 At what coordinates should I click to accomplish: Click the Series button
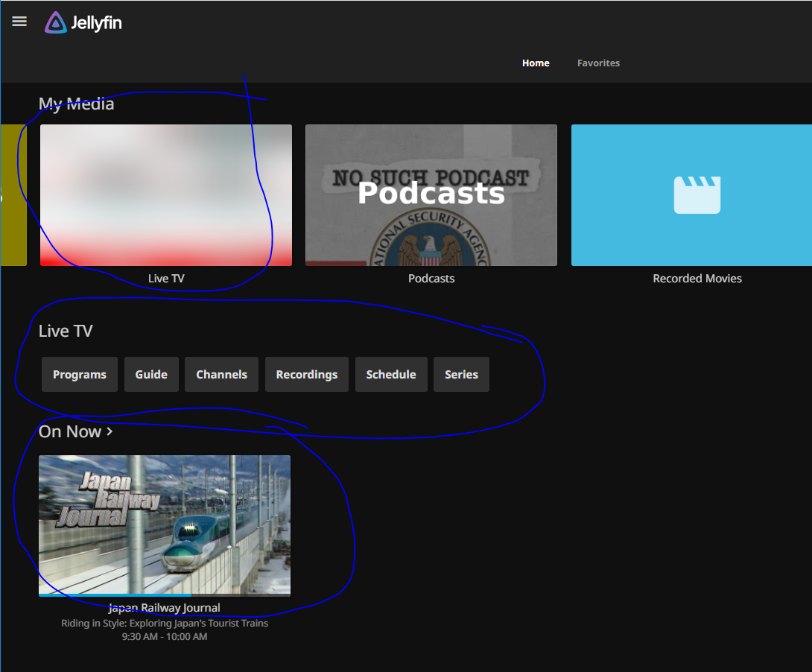(x=461, y=375)
